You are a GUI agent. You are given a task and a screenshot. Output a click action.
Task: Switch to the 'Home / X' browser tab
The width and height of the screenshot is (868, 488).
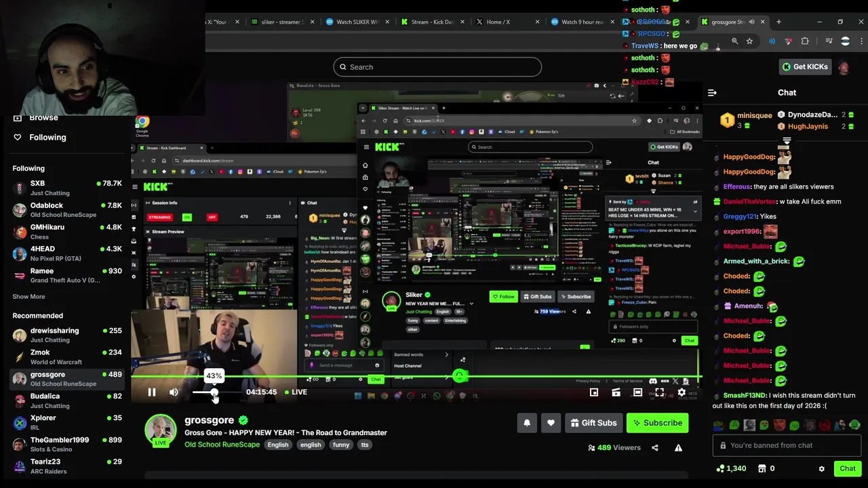tap(506, 22)
